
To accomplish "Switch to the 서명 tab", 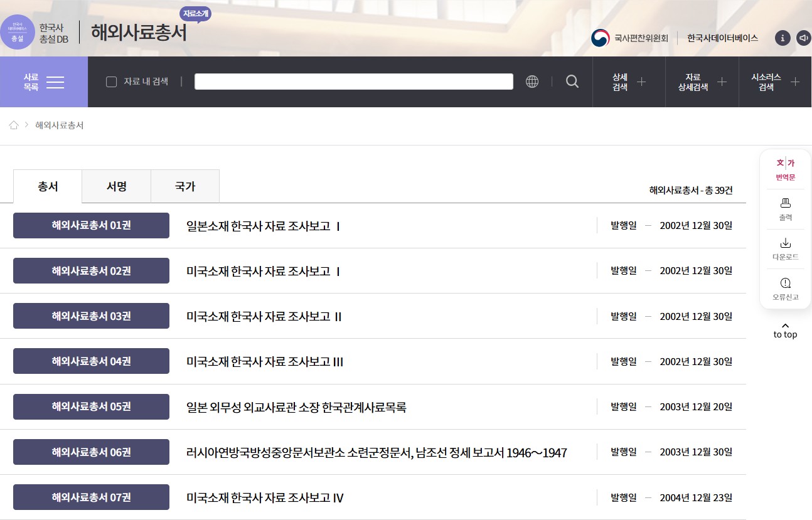I will (116, 186).
